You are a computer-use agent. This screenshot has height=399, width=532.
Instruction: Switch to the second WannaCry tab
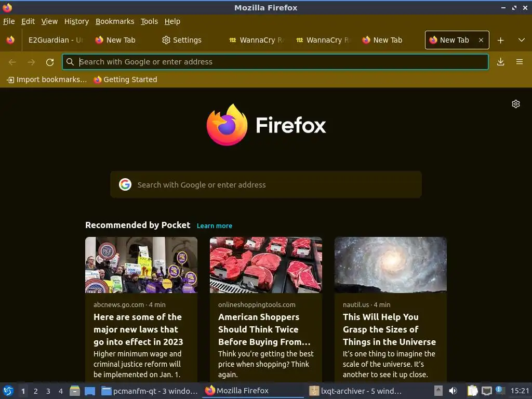point(323,40)
